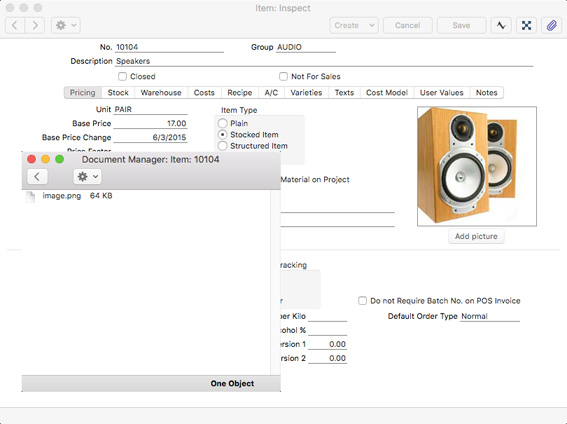Toggle Do not Require Batch No. checkbox

[362, 301]
